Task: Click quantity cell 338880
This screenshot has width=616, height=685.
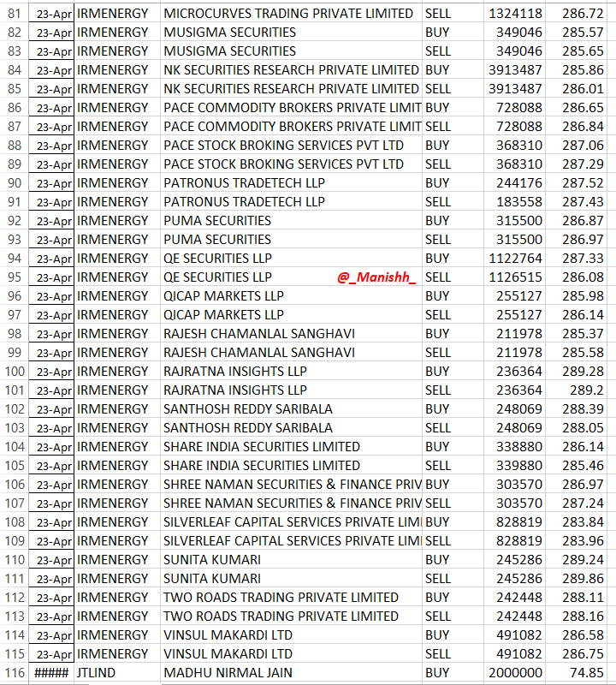Action: tap(514, 446)
